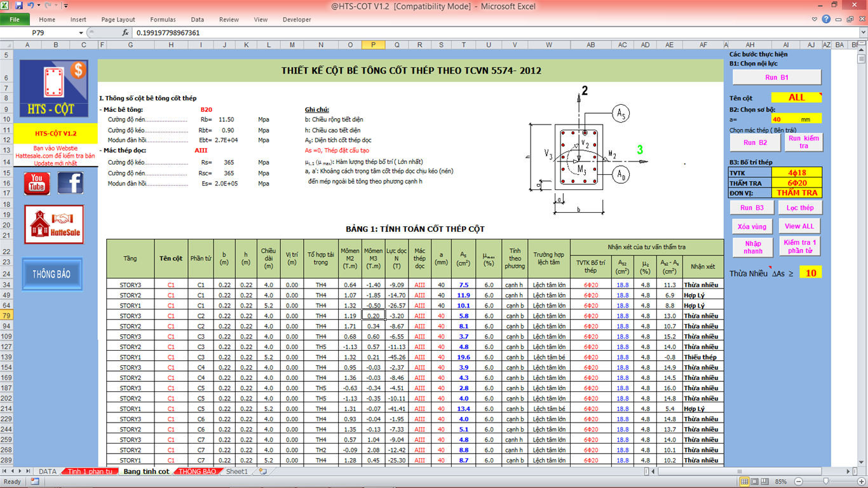Select the Bang tinh cot sheet tab
This screenshot has height=488, width=868.
click(146, 471)
